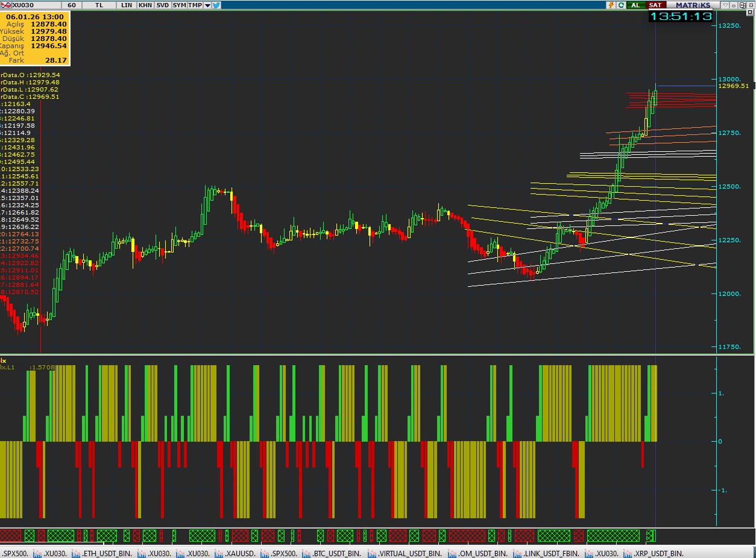Open the TL currency selector
Viewport: 756px width, 558px height.
point(99,5)
